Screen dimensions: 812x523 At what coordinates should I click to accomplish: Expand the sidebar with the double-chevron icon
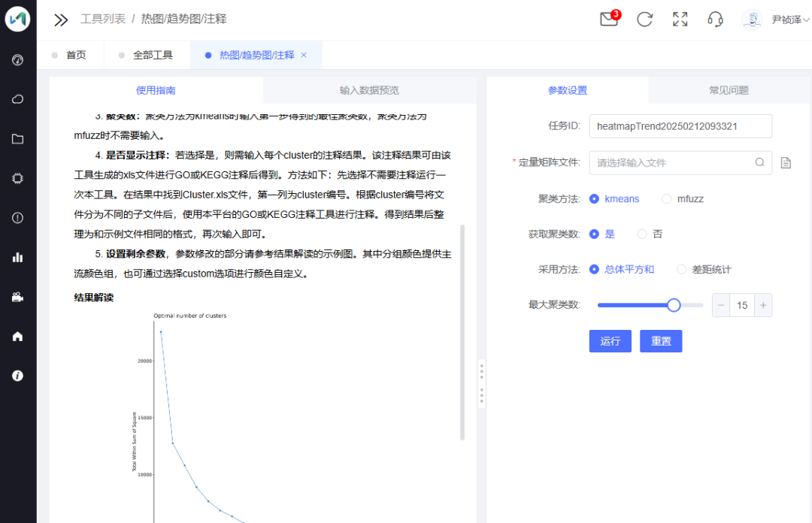61,20
